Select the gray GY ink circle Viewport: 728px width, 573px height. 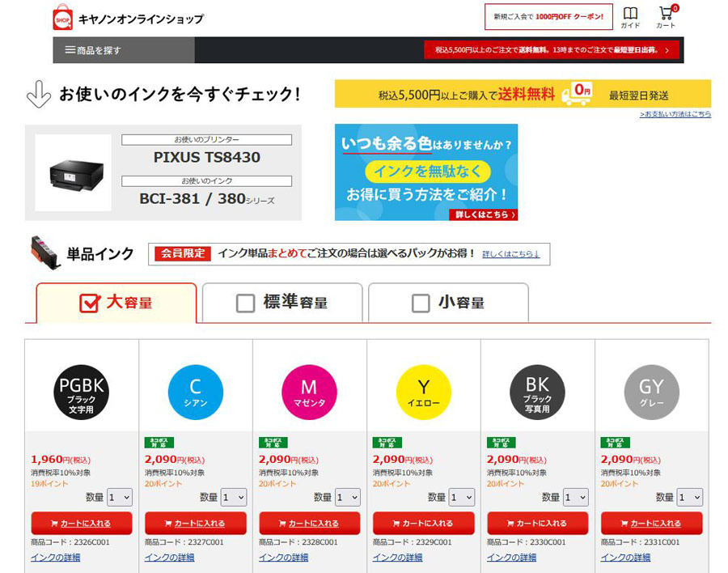tap(651, 392)
